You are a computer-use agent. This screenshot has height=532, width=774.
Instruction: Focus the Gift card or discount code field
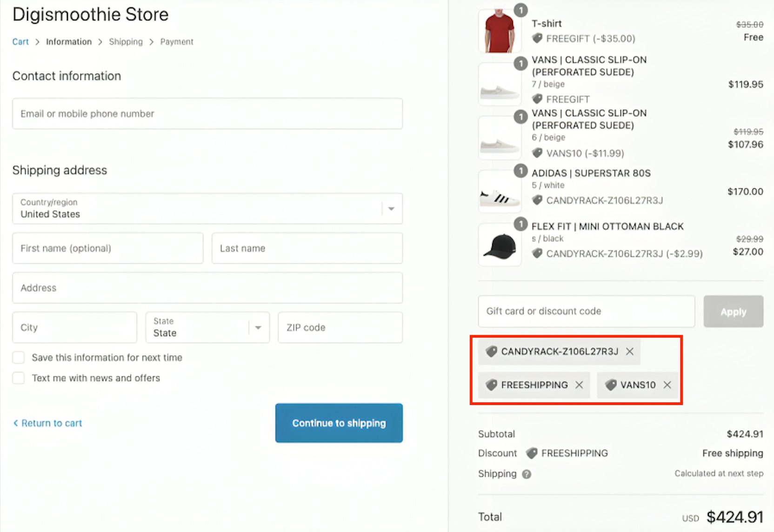tap(586, 312)
